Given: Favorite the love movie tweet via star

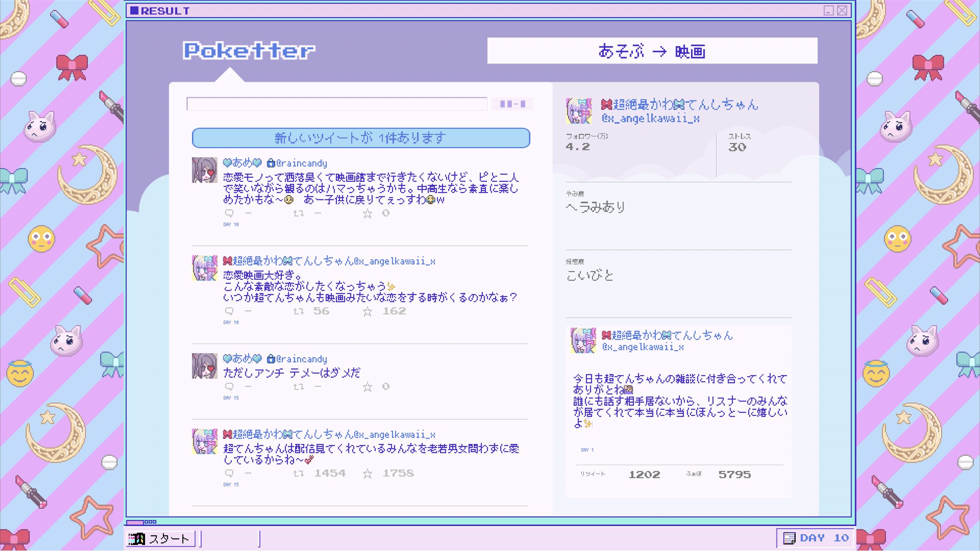Looking at the screenshot, I should (x=367, y=311).
